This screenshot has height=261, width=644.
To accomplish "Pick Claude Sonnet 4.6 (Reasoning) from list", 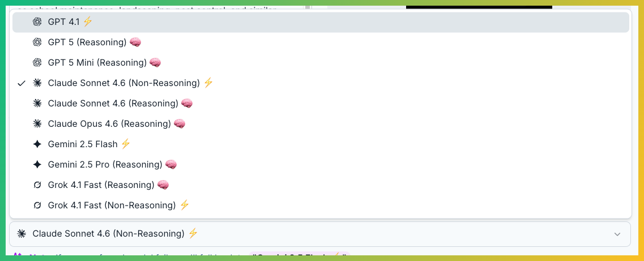I will click(113, 104).
